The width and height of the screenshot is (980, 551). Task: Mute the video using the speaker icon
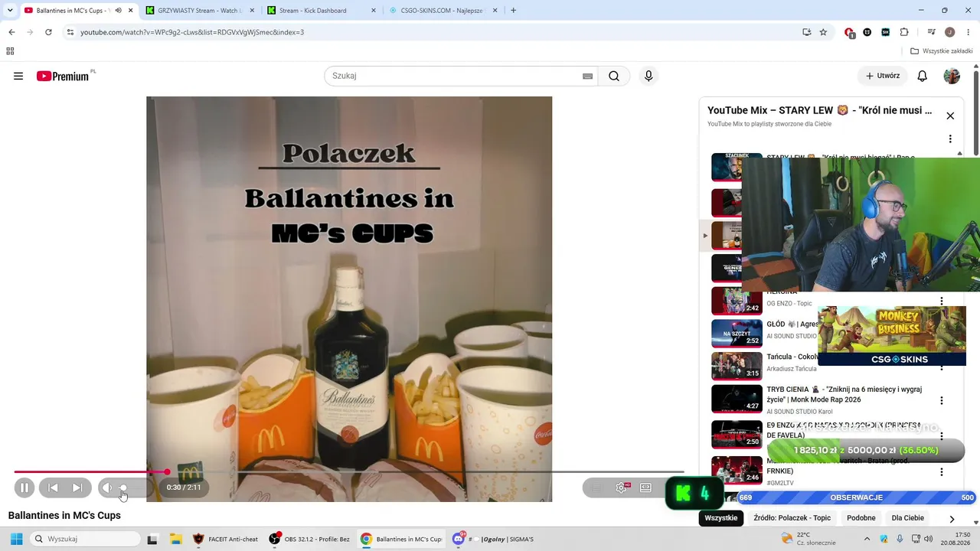coord(107,487)
